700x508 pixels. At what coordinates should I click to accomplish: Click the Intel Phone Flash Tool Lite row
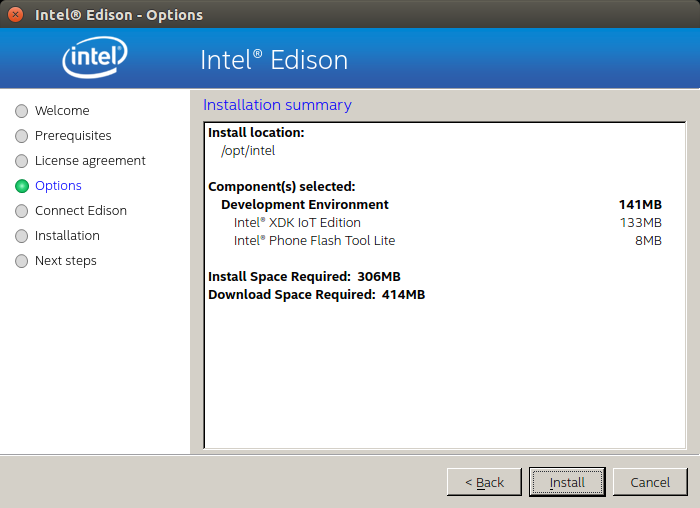point(448,241)
